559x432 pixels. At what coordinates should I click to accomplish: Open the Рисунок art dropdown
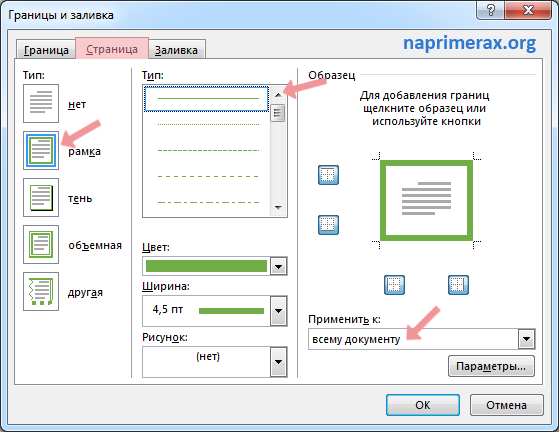pyautogui.click(x=278, y=362)
